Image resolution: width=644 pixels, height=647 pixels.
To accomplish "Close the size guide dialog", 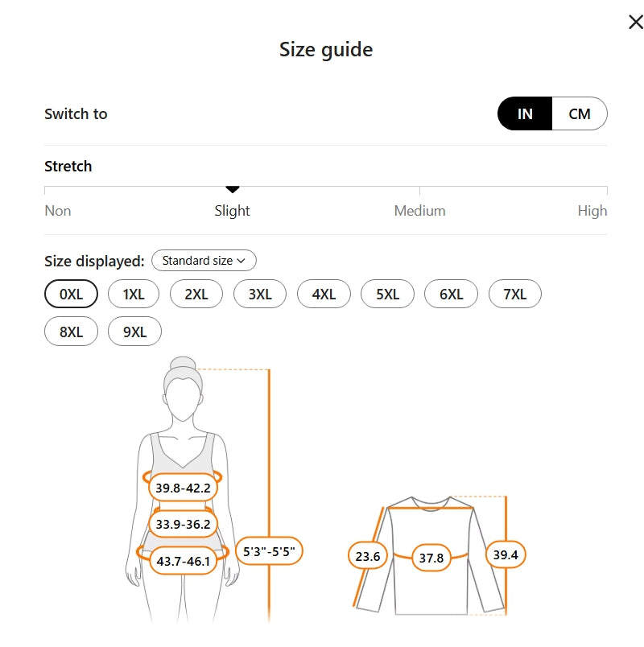I will click(635, 22).
